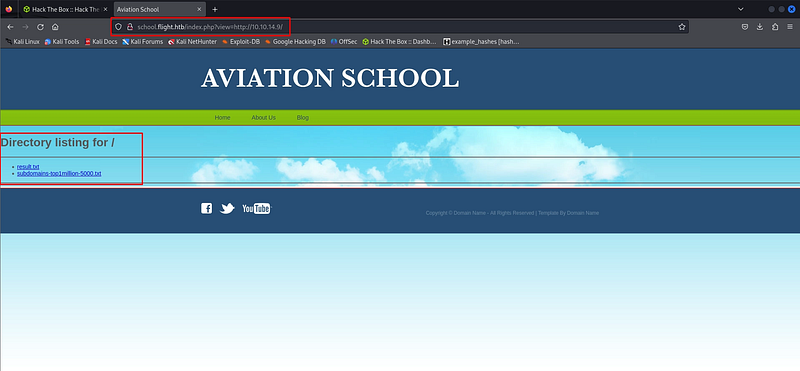Screen dimensions: 800x371
Task: Open a new tab with plus button
Action: click(x=215, y=9)
